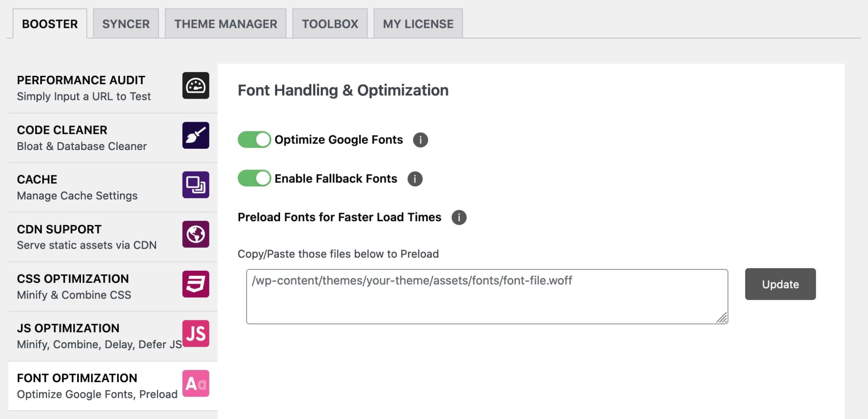Image resolution: width=868 pixels, height=419 pixels.
Task: Click the CDN Support globe icon
Action: click(195, 235)
